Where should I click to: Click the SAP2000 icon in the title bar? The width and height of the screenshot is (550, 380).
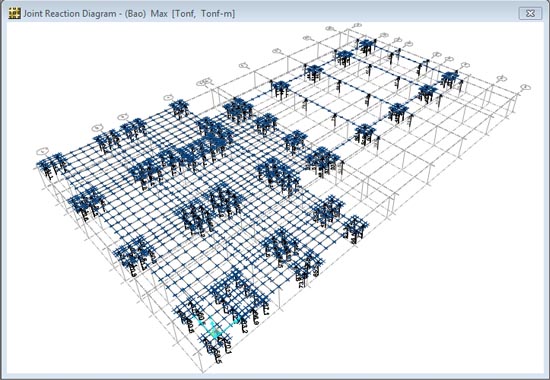[x=14, y=14]
